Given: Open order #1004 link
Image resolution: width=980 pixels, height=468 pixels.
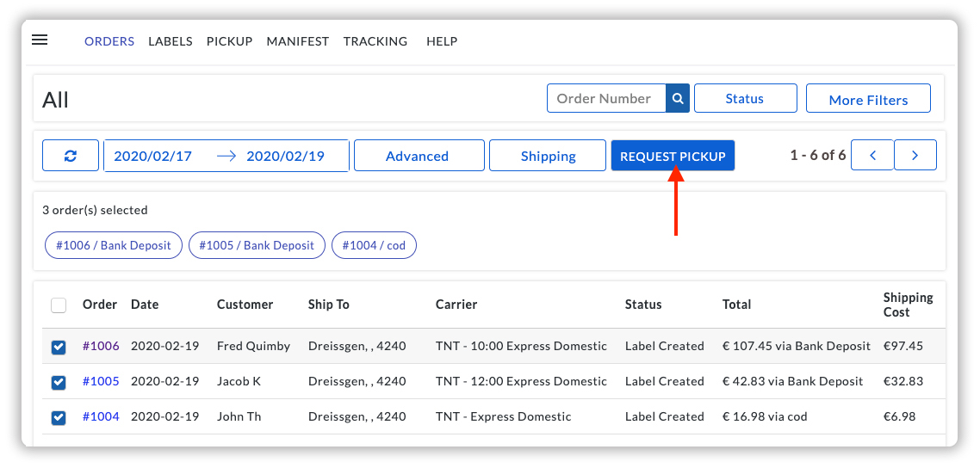Looking at the screenshot, I should click(x=101, y=416).
